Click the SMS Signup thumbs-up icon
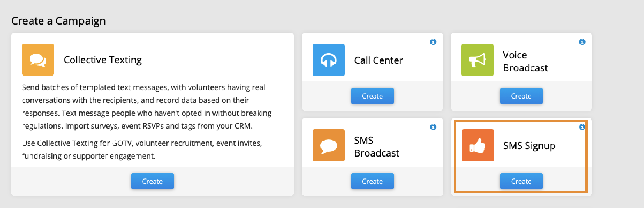644x208 pixels. coord(478,145)
